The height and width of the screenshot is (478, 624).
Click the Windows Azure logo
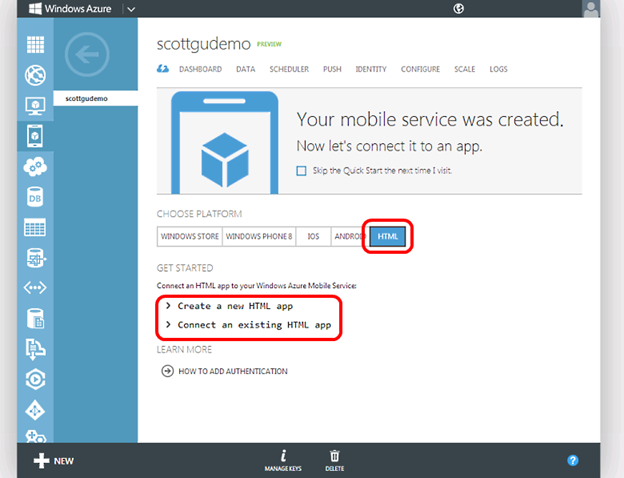tap(70, 8)
